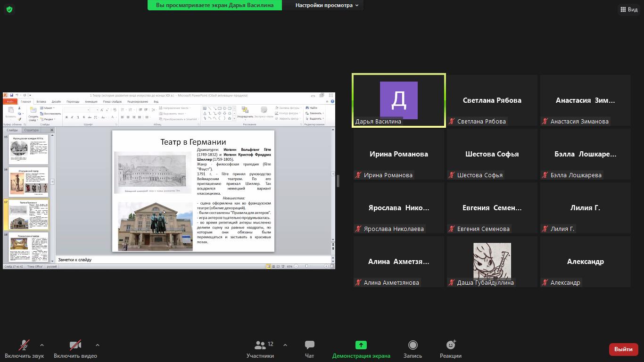The width and height of the screenshot is (644, 362).
Task: Expand video options arrow beside camera
Action: click(x=98, y=345)
